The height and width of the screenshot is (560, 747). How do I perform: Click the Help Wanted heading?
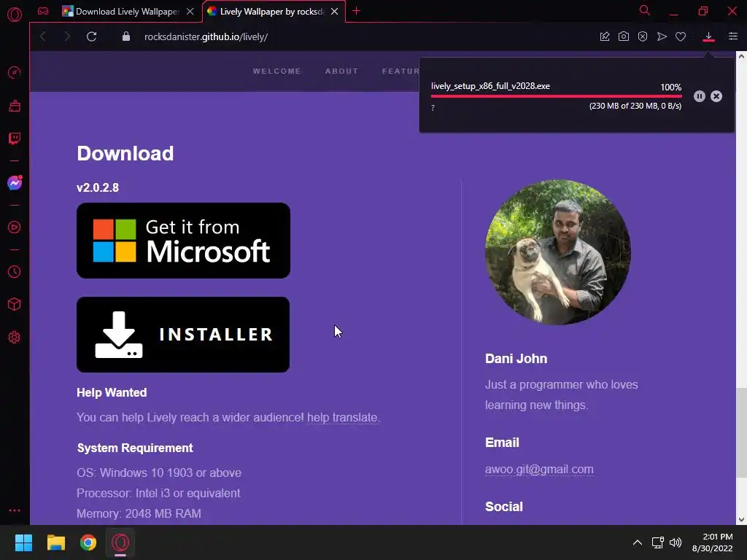tap(112, 392)
